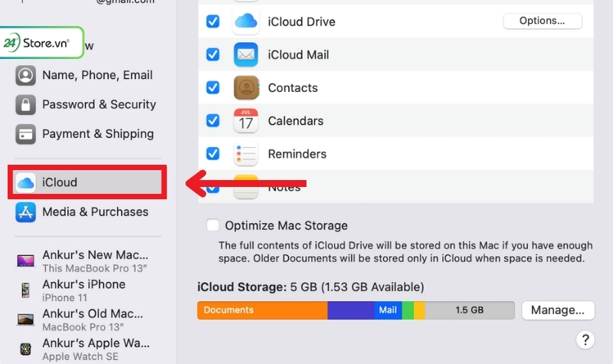Click the iCloud Mail envelope icon
The height and width of the screenshot is (364, 613).
pos(246,54)
